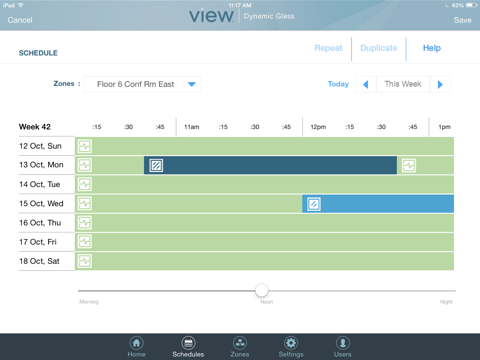This screenshot has height=360, width=480.
Task: Select the 12 Oct, Sun row label
Action: (x=40, y=146)
